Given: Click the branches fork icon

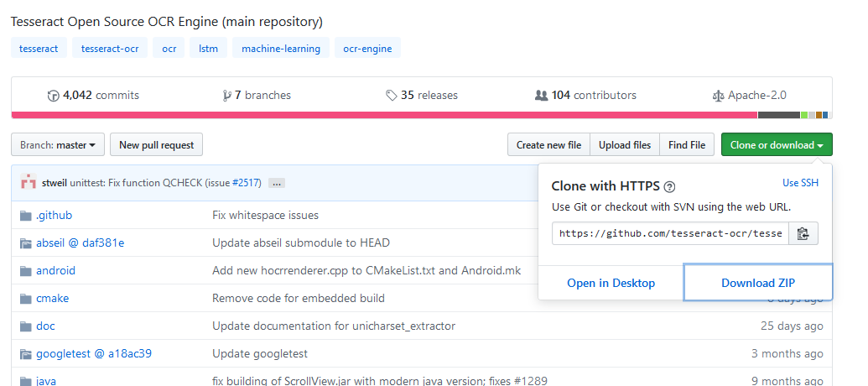Looking at the screenshot, I should (x=226, y=96).
